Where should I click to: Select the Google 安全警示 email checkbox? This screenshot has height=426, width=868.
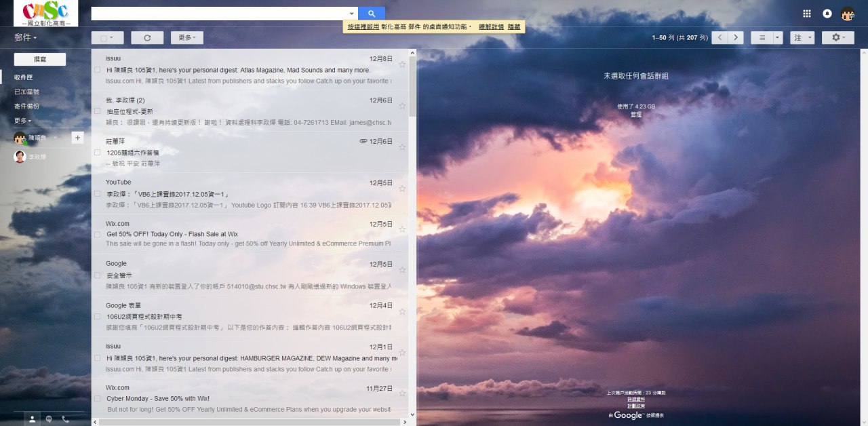coord(98,275)
